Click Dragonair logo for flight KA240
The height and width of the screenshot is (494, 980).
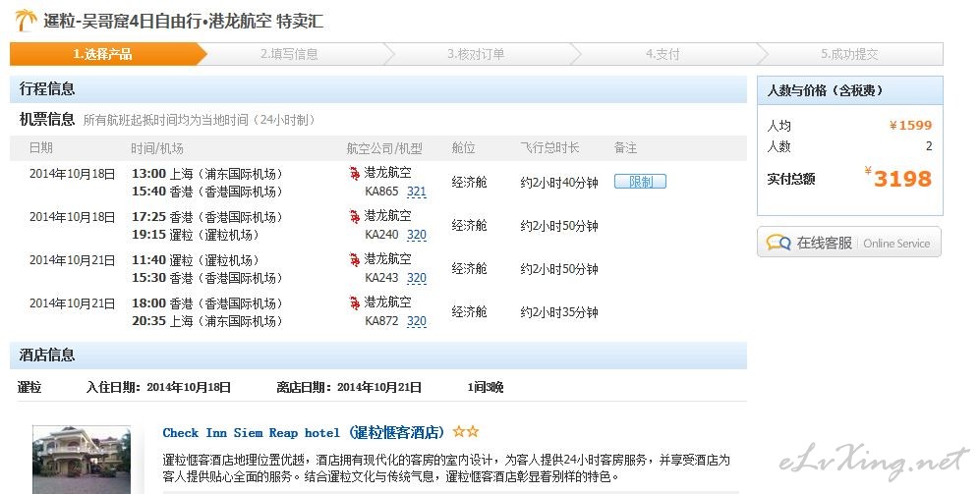[355, 216]
